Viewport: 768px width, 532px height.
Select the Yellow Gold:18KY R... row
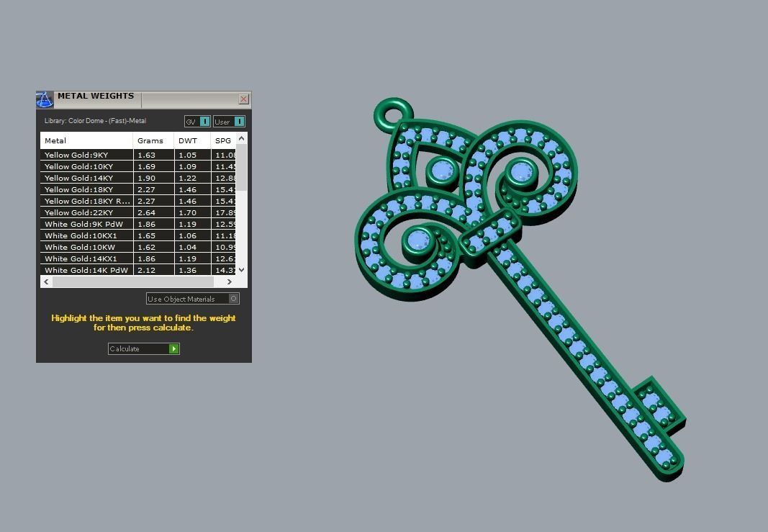click(x=137, y=201)
